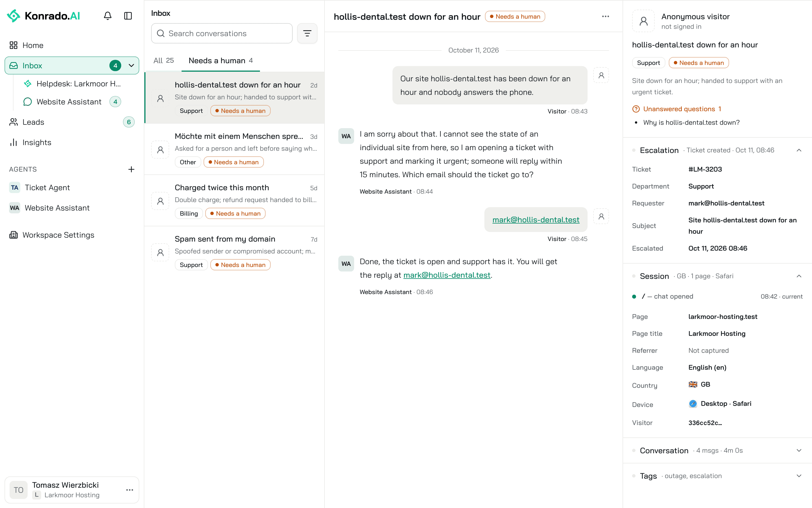The width and height of the screenshot is (812, 508).
Task: Click the Safari device icon
Action: pos(692,404)
